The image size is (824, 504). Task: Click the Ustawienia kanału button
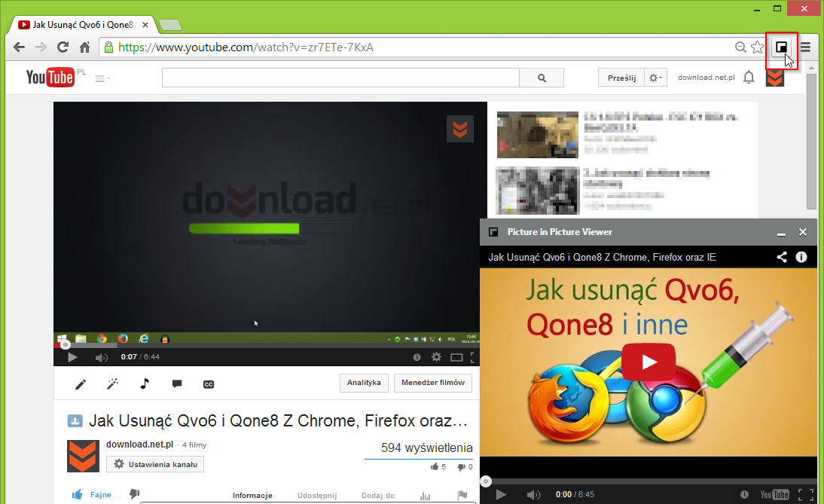155,464
